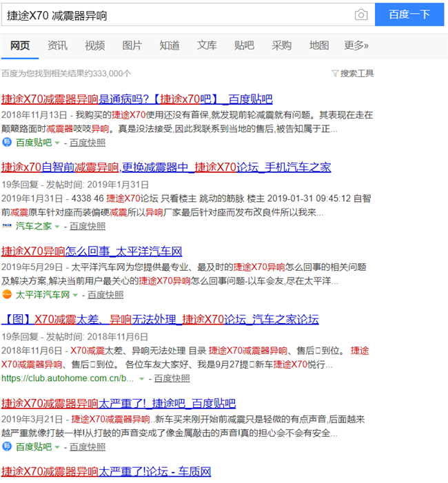Screen dimensions: 448x483
Task: Open 搜索工具 filter options
Action: click(357, 73)
